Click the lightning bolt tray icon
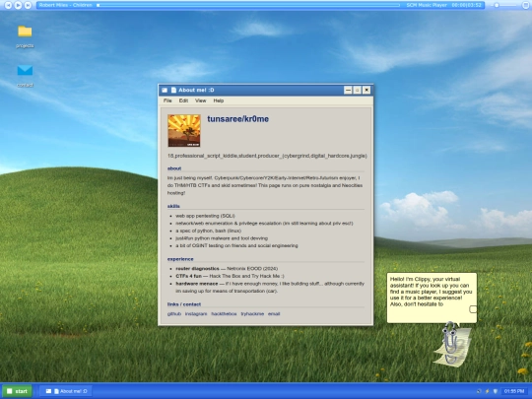The width and height of the screenshot is (532, 399). [x=488, y=391]
